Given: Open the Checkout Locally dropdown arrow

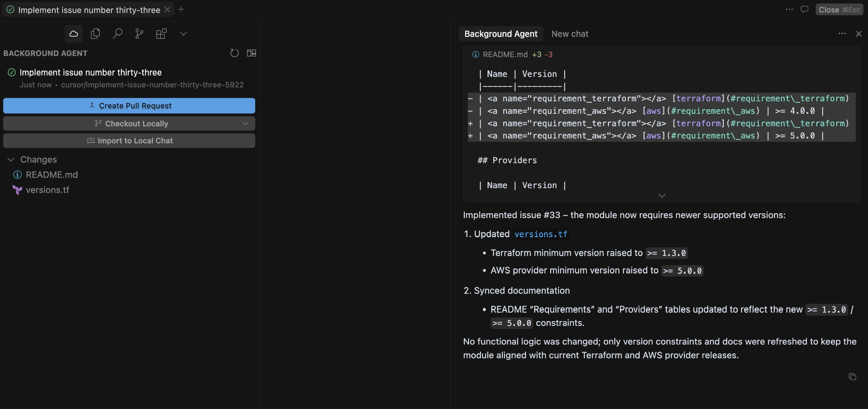Looking at the screenshot, I should [x=245, y=124].
